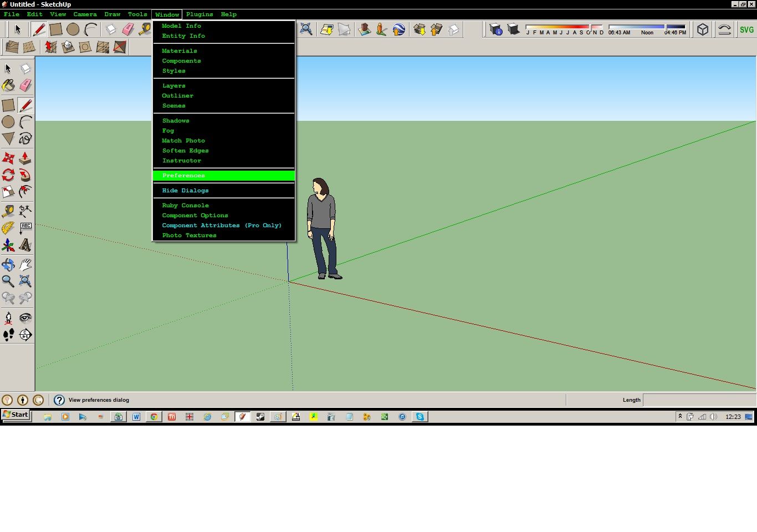Choose Match Photo menu entry
The image size is (757, 532).
click(224, 141)
